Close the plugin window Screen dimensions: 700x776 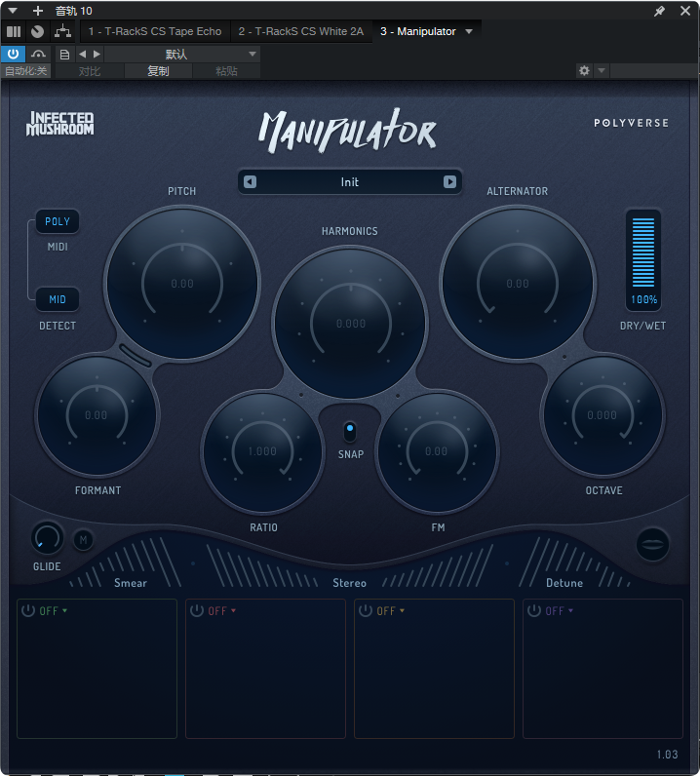[685, 11]
